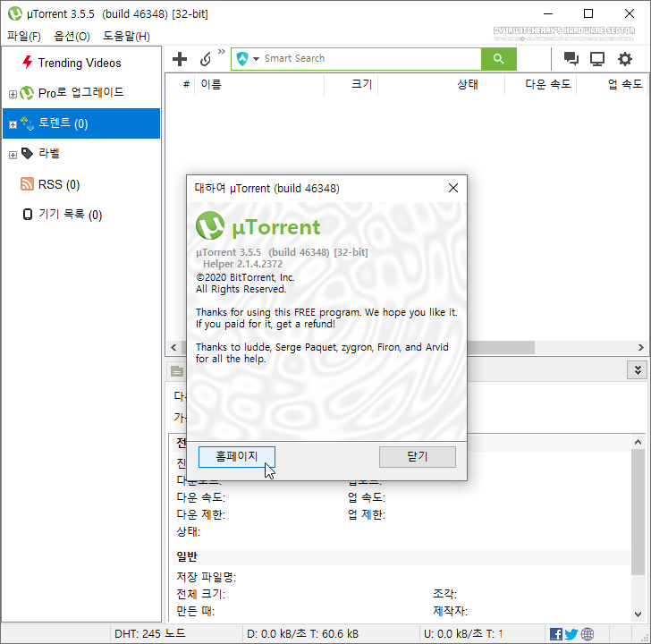Click the Facebook icon in status bar
This screenshot has width=651, height=644.
tap(556, 634)
